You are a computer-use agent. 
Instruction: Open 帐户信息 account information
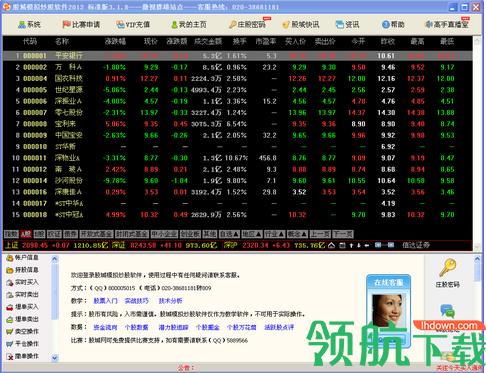(x=22, y=257)
